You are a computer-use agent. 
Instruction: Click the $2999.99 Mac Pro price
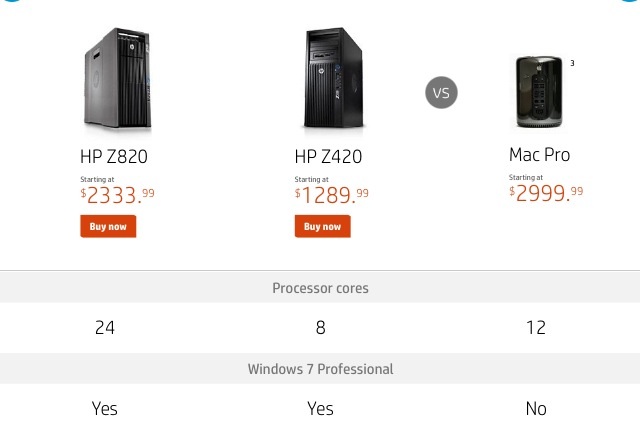tap(546, 193)
